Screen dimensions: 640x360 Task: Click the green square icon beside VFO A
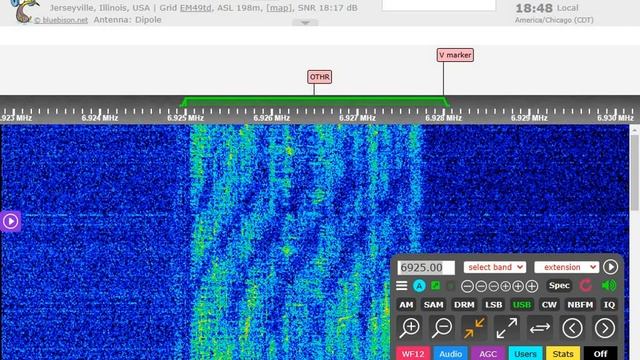(436, 286)
